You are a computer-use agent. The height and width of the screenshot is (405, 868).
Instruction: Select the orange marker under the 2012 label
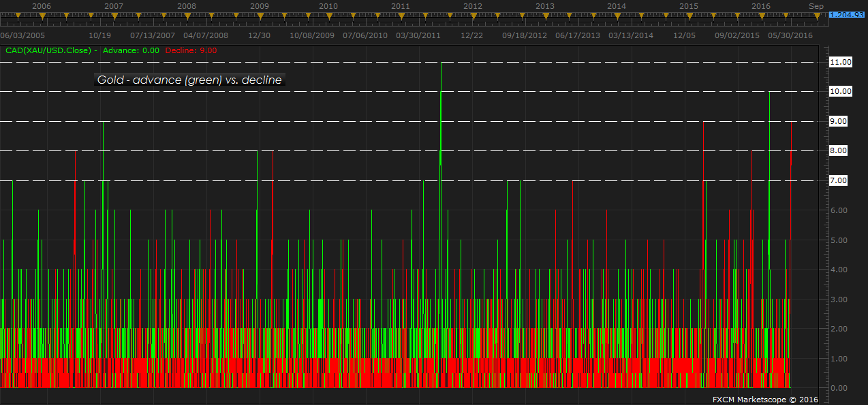(x=472, y=15)
